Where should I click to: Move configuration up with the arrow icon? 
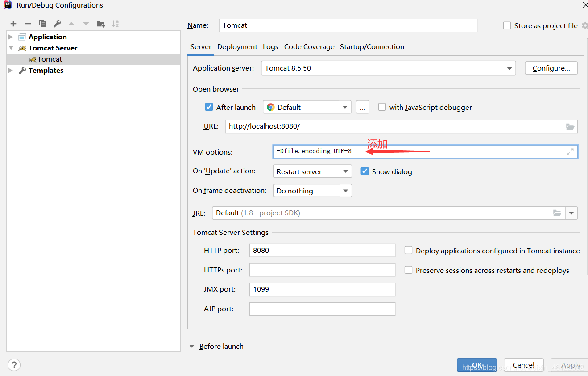pos(71,24)
